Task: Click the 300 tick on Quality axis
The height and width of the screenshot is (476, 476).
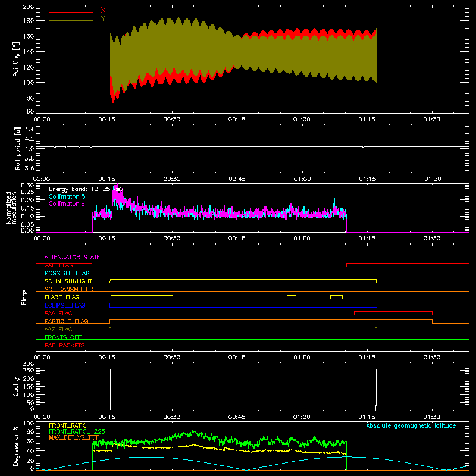Action: [29, 364]
